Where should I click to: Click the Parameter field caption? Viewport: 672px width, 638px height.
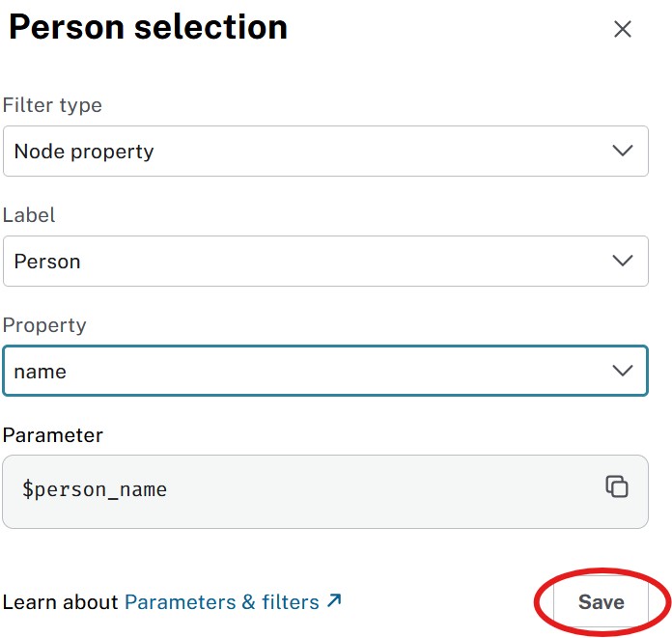tap(53, 435)
